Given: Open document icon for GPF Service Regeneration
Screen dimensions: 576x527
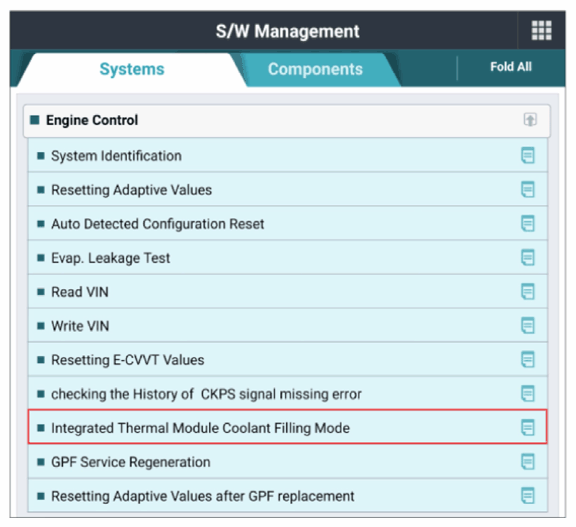Looking at the screenshot, I should (x=528, y=462).
